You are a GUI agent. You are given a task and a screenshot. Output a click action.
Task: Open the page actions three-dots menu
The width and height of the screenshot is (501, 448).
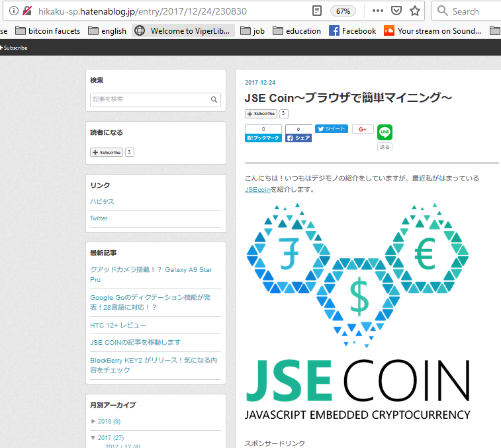tap(378, 11)
